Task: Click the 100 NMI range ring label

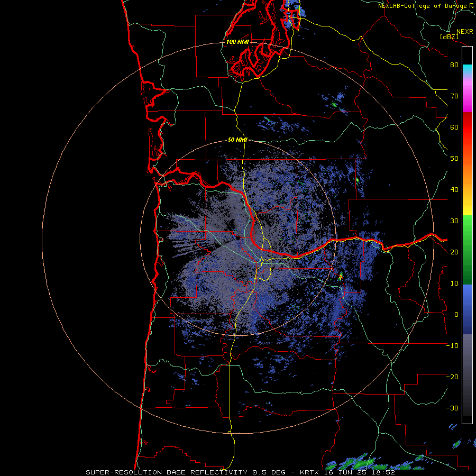Action: (x=237, y=42)
